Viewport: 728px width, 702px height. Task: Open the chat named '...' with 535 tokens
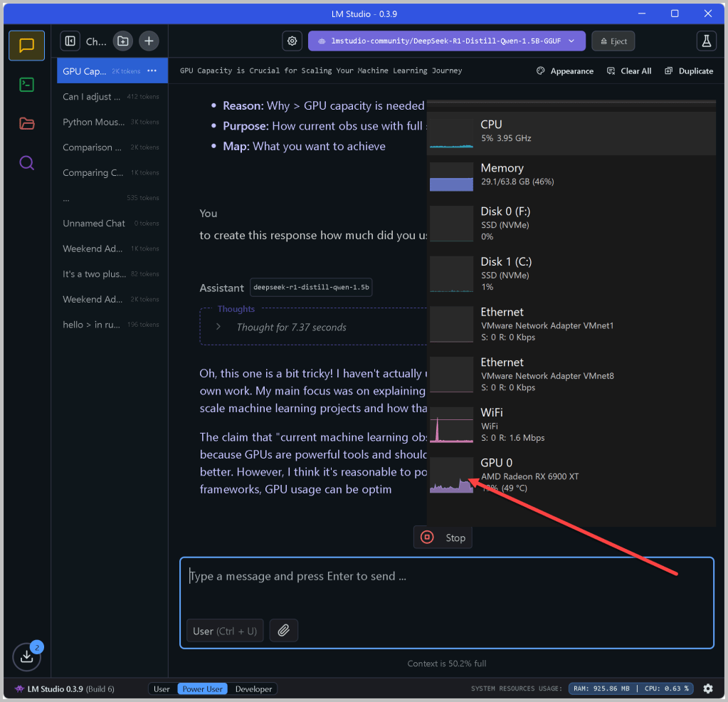coord(112,198)
